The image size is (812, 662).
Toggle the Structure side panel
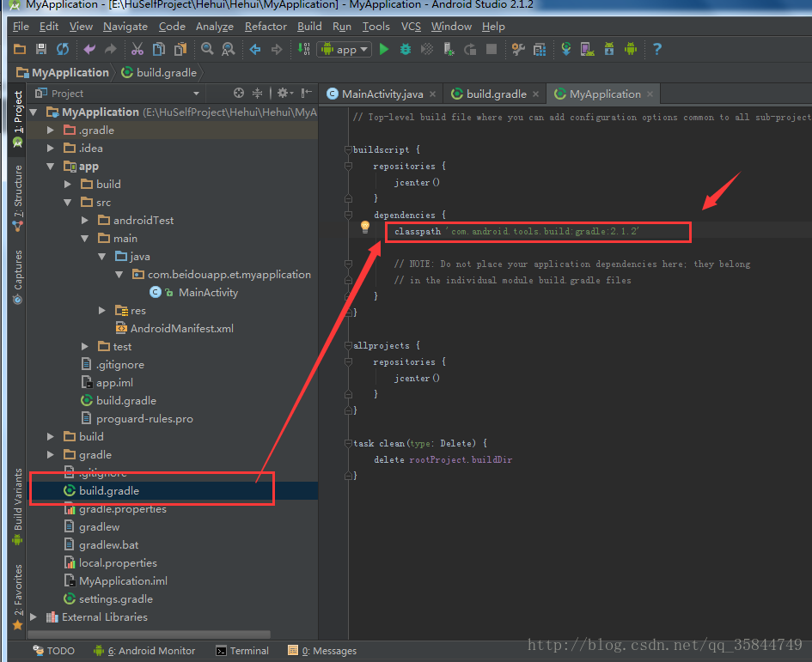[x=18, y=197]
